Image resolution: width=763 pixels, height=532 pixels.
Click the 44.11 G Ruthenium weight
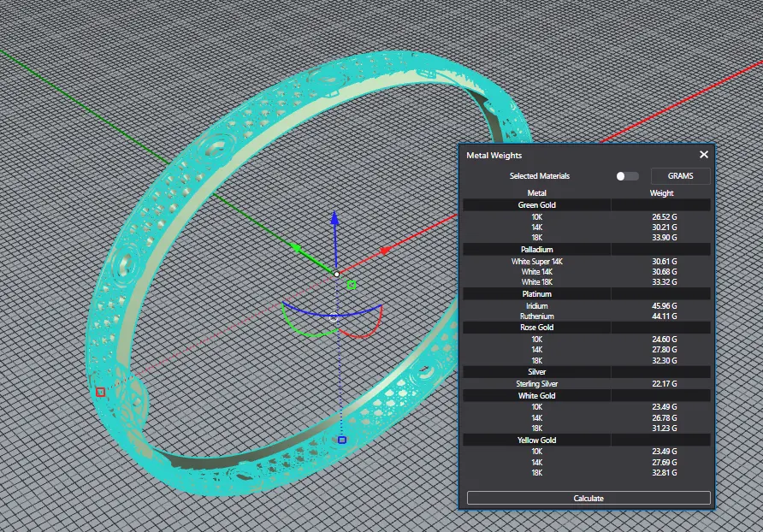point(665,316)
